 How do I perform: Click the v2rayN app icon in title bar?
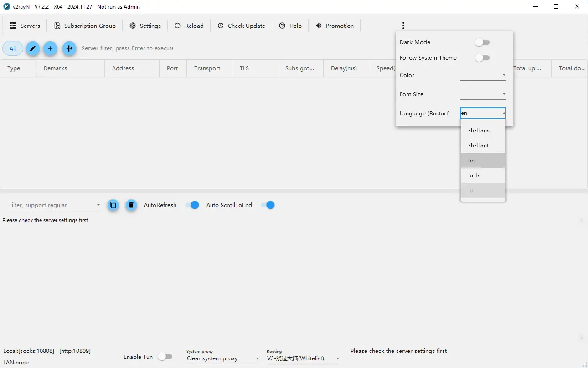click(x=7, y=6)
